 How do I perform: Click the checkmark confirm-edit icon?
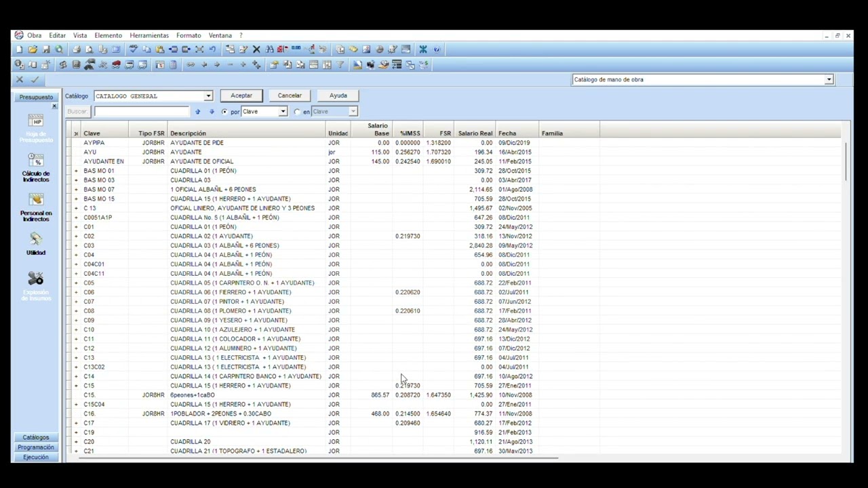coord(35,80)
